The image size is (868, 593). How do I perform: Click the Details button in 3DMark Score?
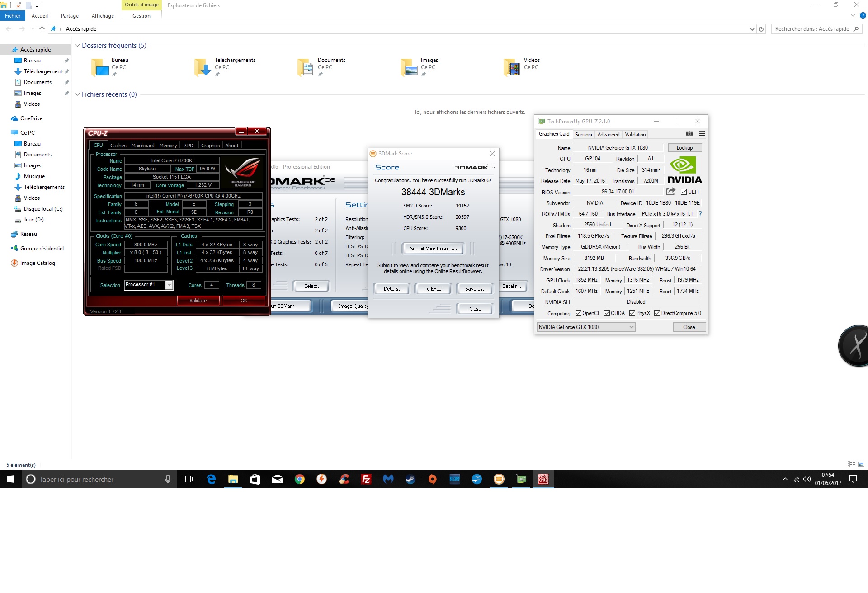coord(392,289)
